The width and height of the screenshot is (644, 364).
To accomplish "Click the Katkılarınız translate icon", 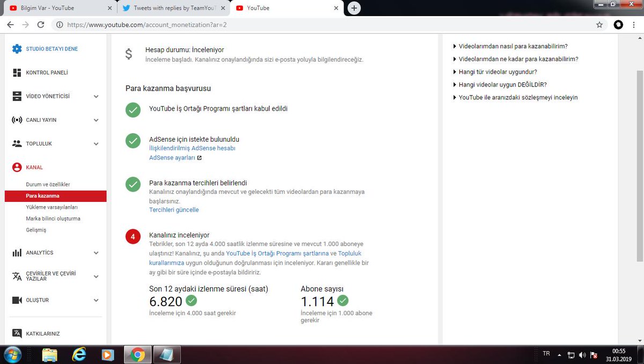I will coord(17,333).
